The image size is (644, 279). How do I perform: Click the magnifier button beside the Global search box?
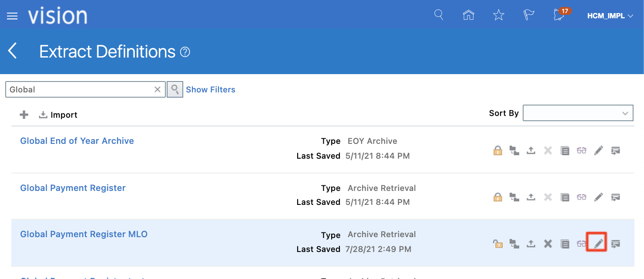175,89
